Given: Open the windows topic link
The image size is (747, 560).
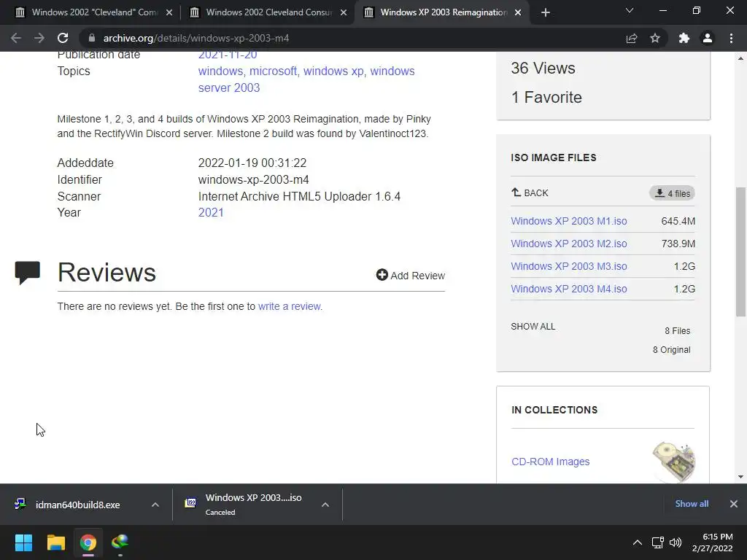Looking at the screenshot, I should pos(220,71).
